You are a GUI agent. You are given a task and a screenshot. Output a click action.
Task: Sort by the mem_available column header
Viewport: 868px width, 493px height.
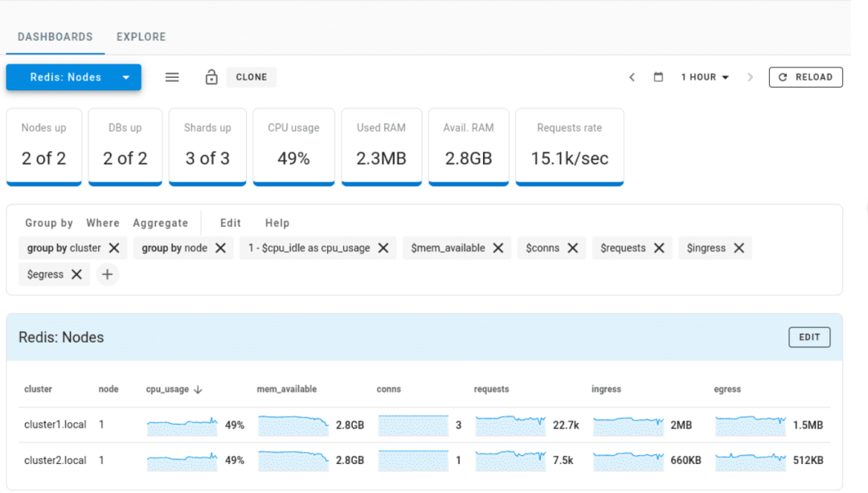[287, 389]
